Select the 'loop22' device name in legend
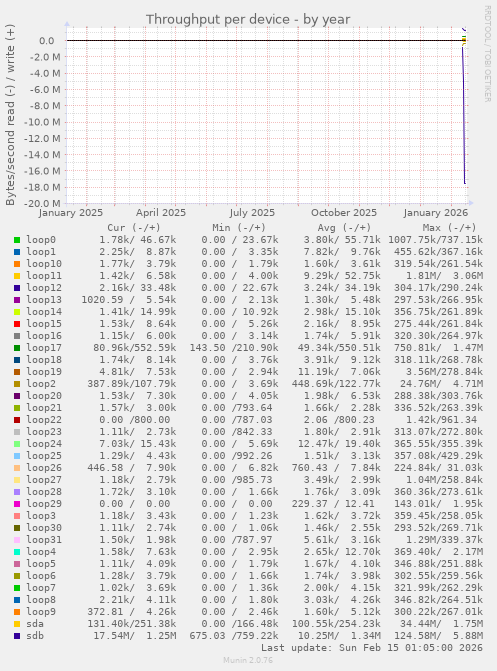This screenshot has width=497, height=671. [44, 420]
